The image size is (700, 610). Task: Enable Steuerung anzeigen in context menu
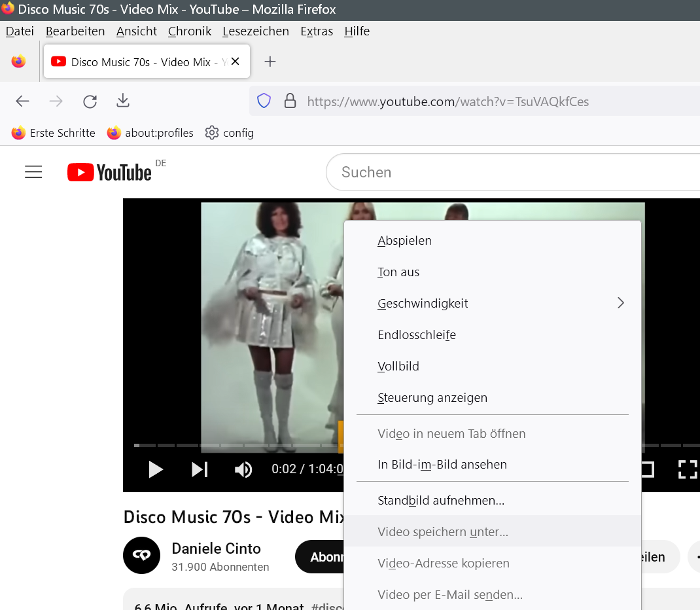tap(432, 398)
